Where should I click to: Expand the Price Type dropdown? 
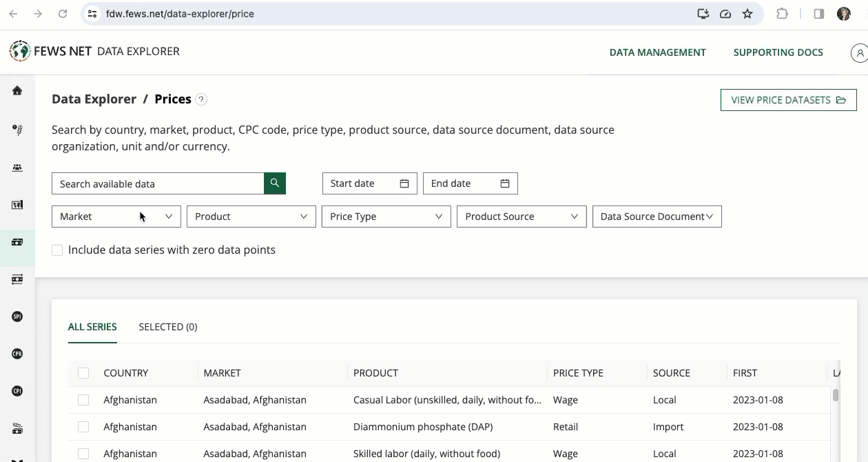pos(386,217)
